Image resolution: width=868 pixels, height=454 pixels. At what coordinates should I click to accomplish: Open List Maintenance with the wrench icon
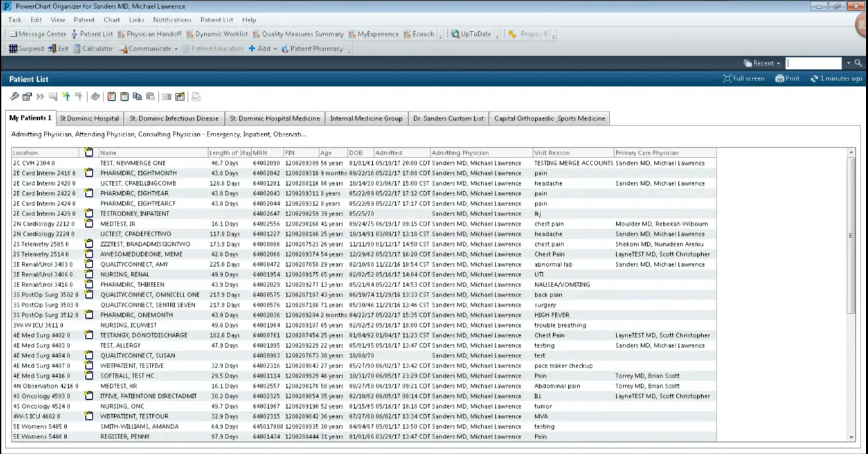(x=14, y=96)
